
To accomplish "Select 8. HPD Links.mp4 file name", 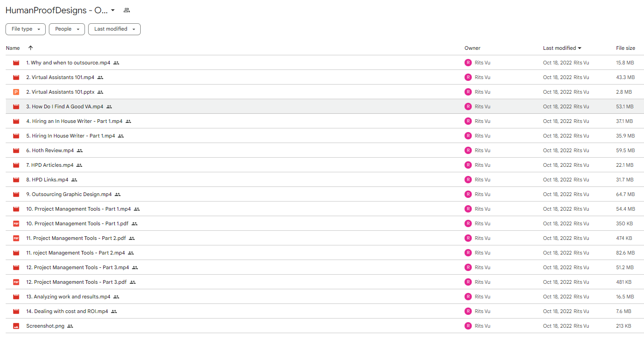I will 47,180.
